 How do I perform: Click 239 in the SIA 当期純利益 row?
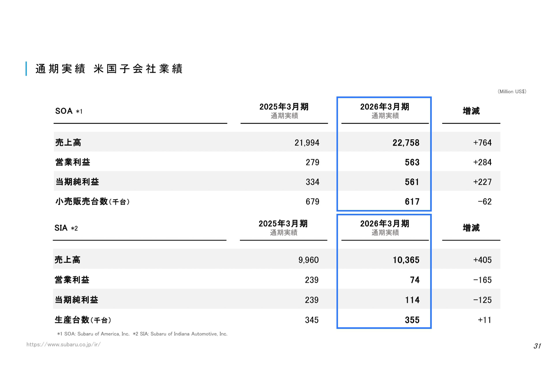click(x=312, y=300)
